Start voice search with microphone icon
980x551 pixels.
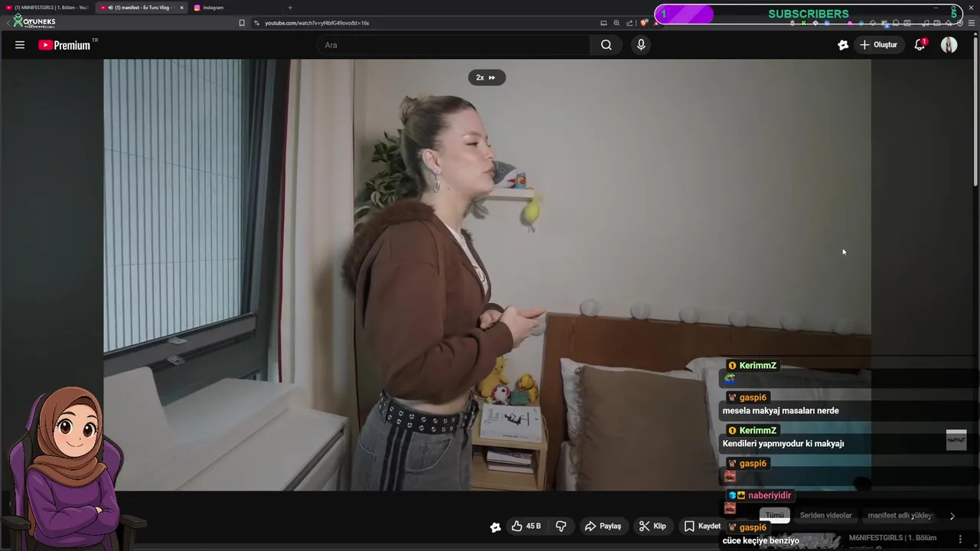641,45
